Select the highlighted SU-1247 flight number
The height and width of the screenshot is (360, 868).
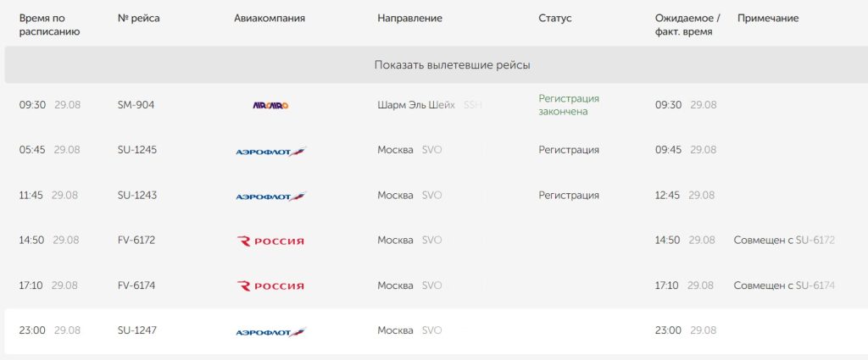coord(137,330)
